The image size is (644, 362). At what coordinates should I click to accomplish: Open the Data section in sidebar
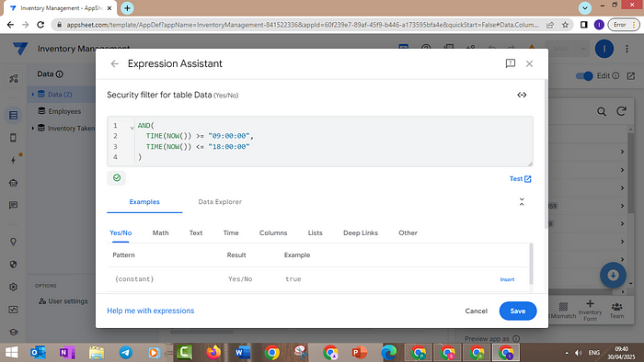(x=13, y=115)
